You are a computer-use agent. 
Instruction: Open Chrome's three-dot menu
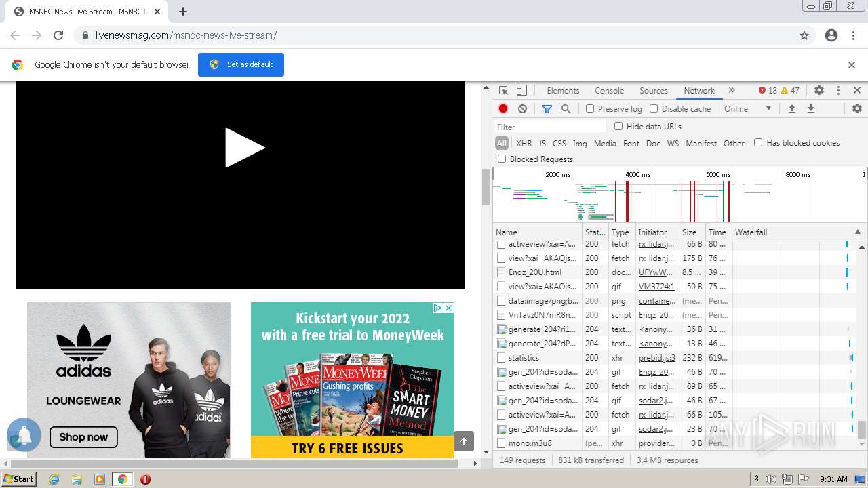tap(853, 35)
